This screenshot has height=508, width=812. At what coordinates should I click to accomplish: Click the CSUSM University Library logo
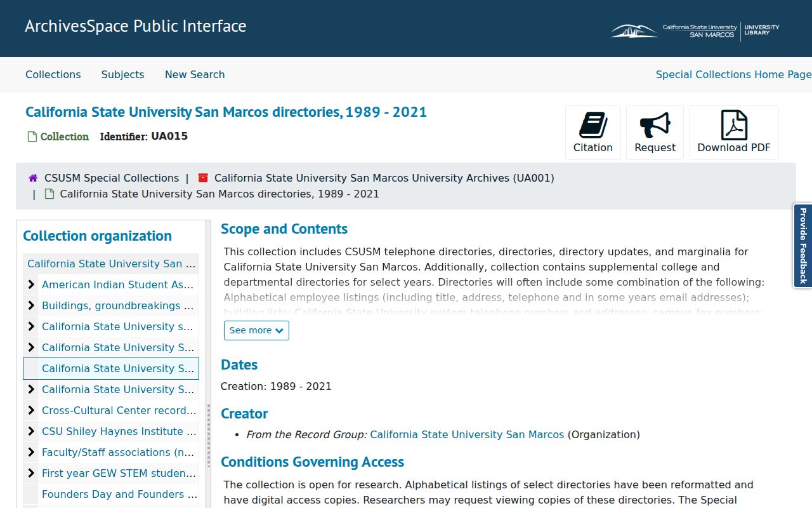tap(695, 30)
